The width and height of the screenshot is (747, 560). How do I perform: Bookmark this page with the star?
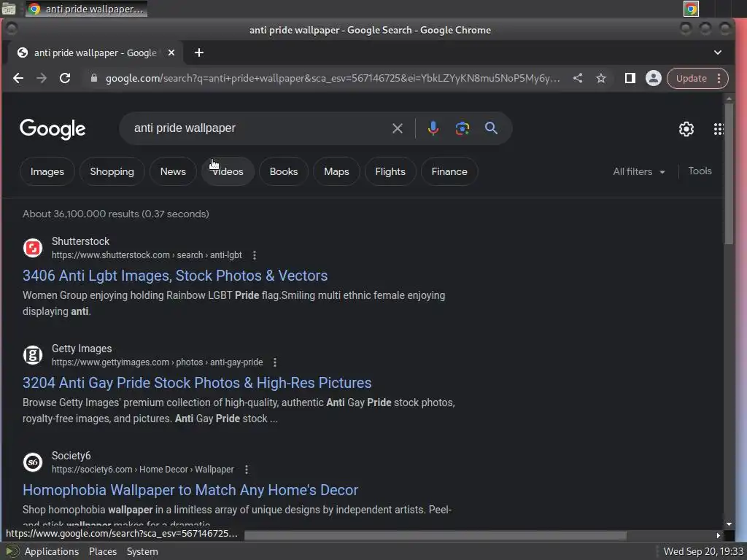pyautogui.click(x=601, y=78)
